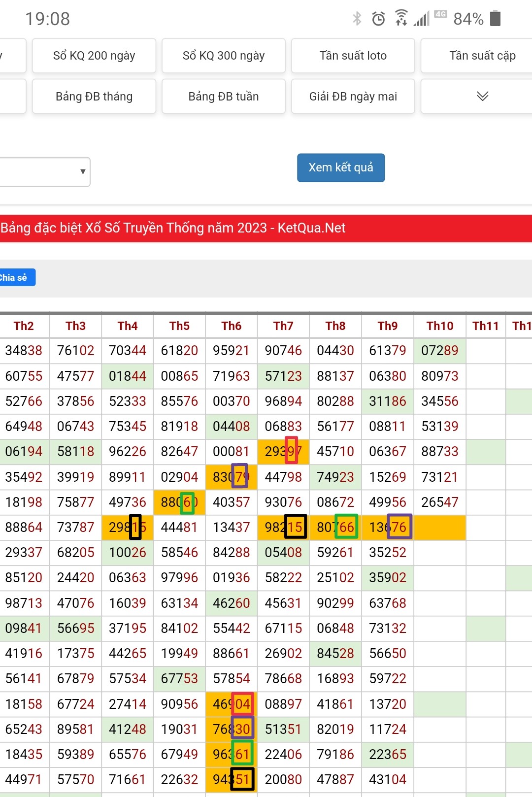Click highlighted cell 29397 in Th7

point(283,452)
